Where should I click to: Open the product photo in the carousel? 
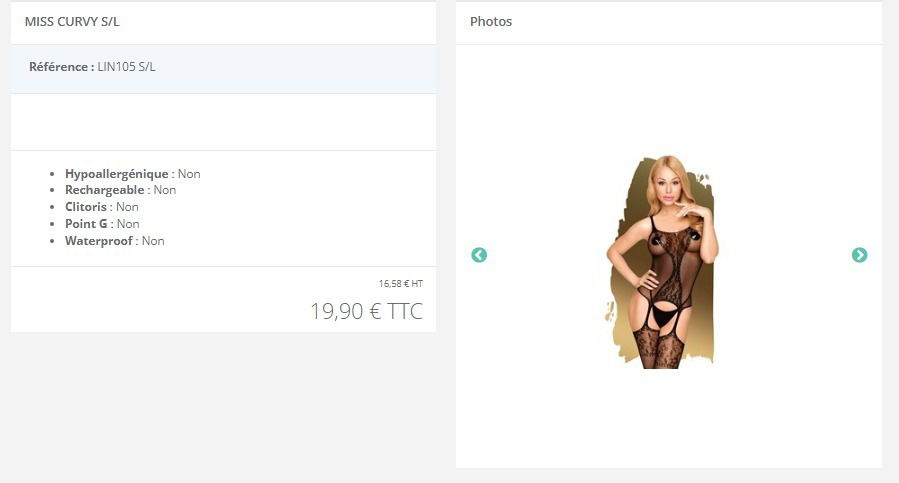tap(662, 262)
